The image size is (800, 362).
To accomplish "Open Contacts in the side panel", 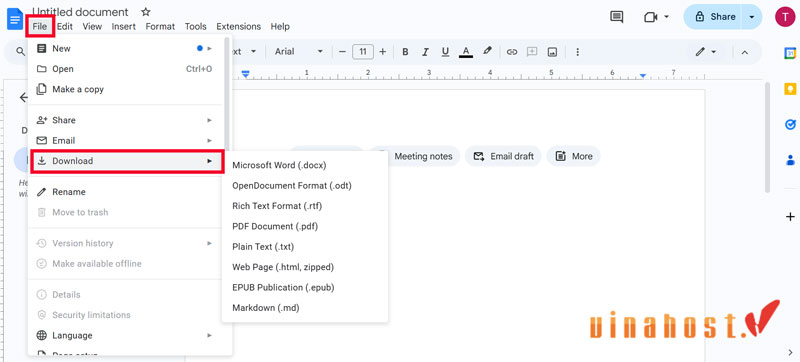I will (790, 161).
